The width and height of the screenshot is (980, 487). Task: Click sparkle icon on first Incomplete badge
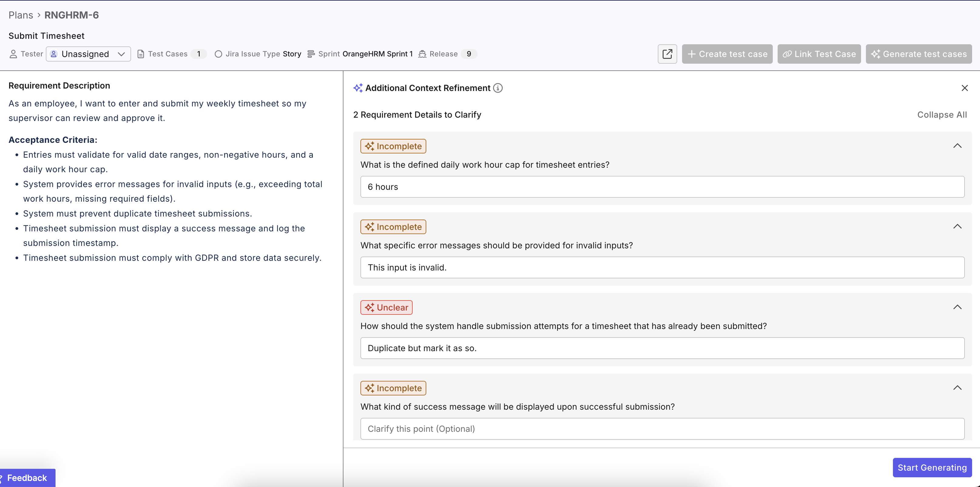coord(370,146)
